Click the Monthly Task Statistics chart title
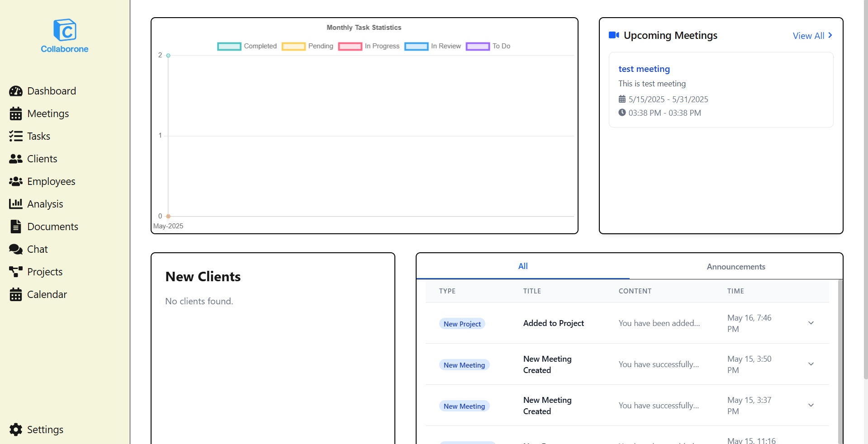The image size is (868, 444). 364,28
